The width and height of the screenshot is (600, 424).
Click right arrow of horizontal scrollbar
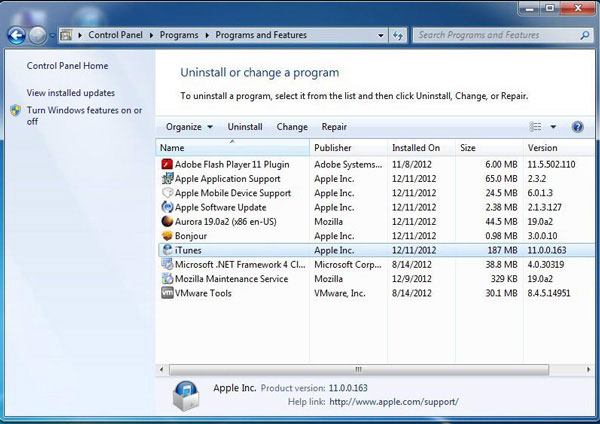click(589, 370)
